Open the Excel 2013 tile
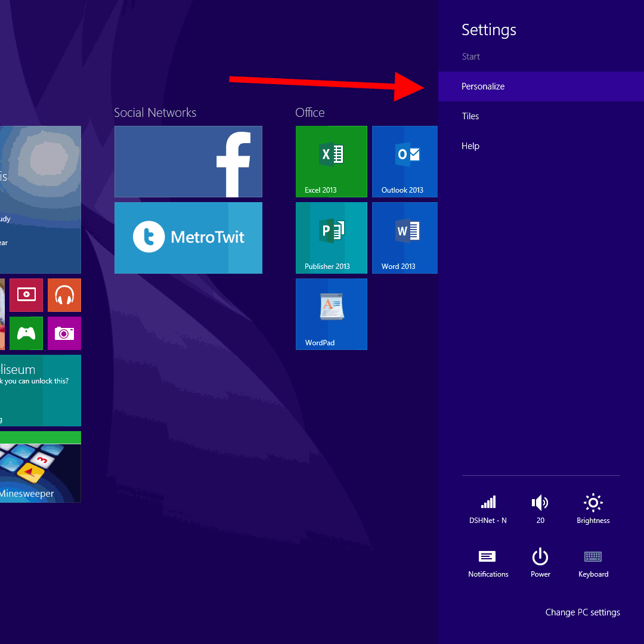The height and width of the screenshot is (644, 644). coord(331,161)
